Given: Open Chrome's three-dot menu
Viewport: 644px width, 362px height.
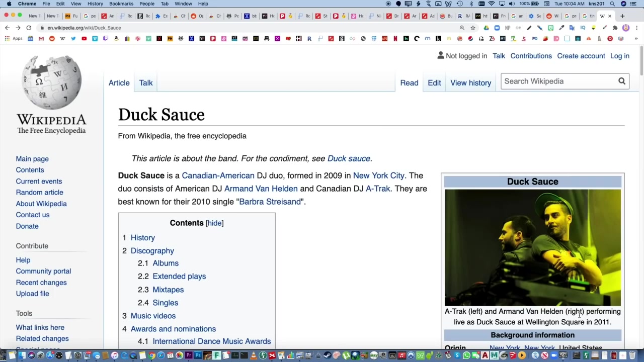Looking at the screenshot, I should coord(637,28).
